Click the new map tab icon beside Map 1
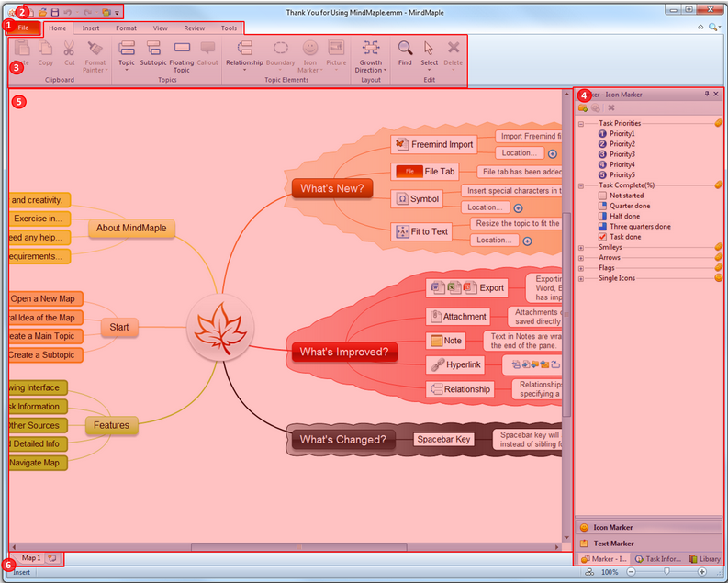 pos(52,558)
